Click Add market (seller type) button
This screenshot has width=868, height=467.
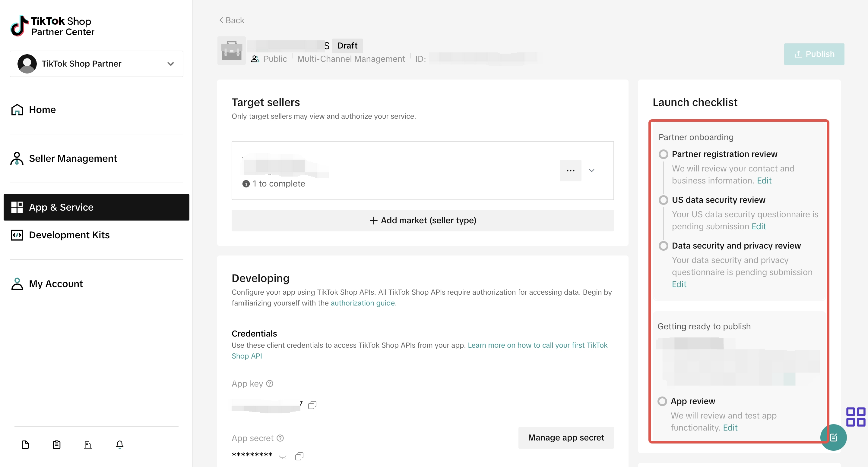[x=423, y=220]
